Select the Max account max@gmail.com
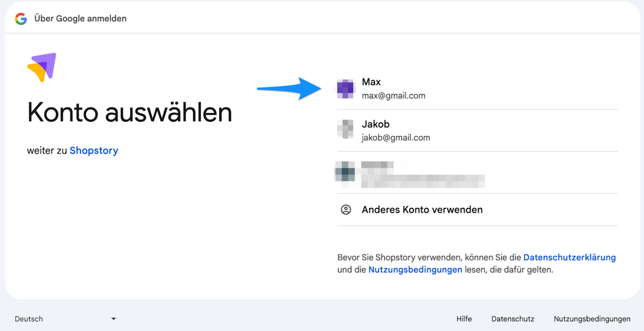Viewport: 644px width, 331px height. click(x=477, y=89)
